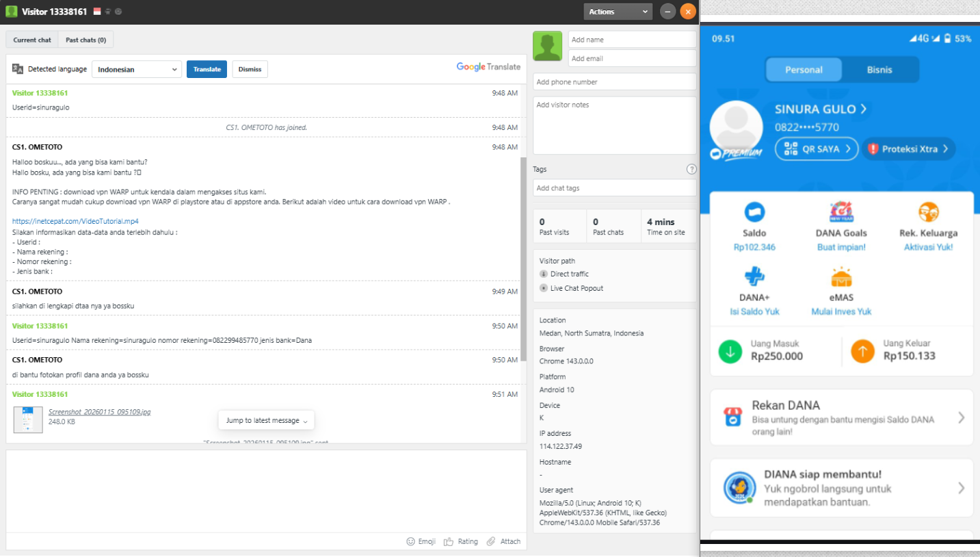
Task: Click the green visitor profile picture
Action: click(547, 46)
